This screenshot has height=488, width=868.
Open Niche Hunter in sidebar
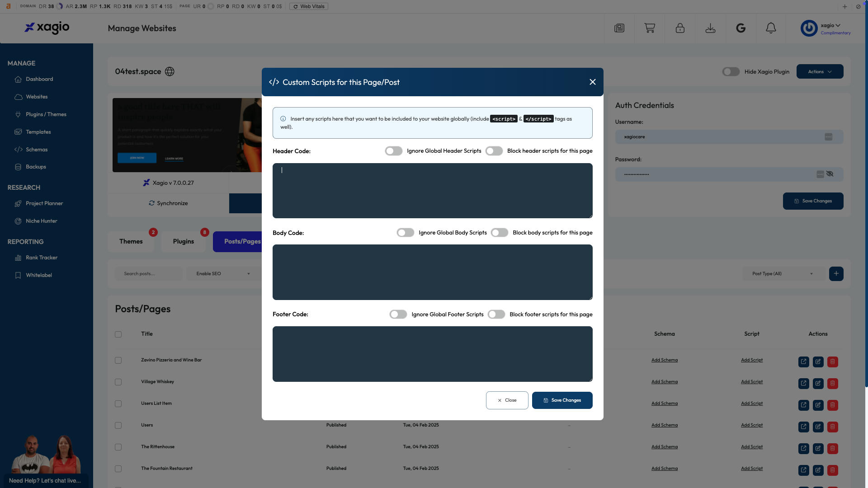pos(41,221)
